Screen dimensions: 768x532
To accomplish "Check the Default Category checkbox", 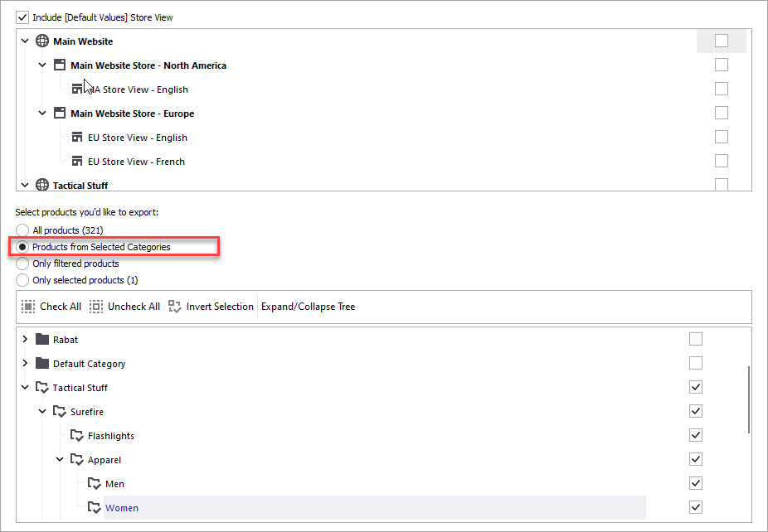I will (696, 363).
